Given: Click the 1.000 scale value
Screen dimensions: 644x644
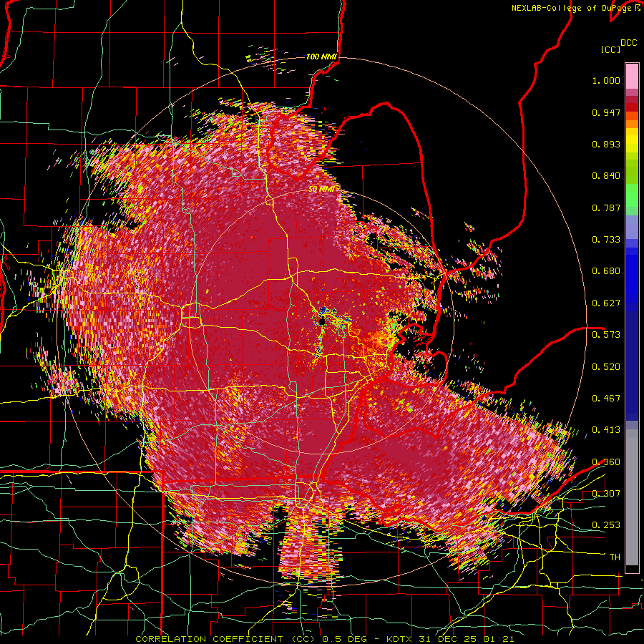Looking at the screenshot, I should pos(606,80).
